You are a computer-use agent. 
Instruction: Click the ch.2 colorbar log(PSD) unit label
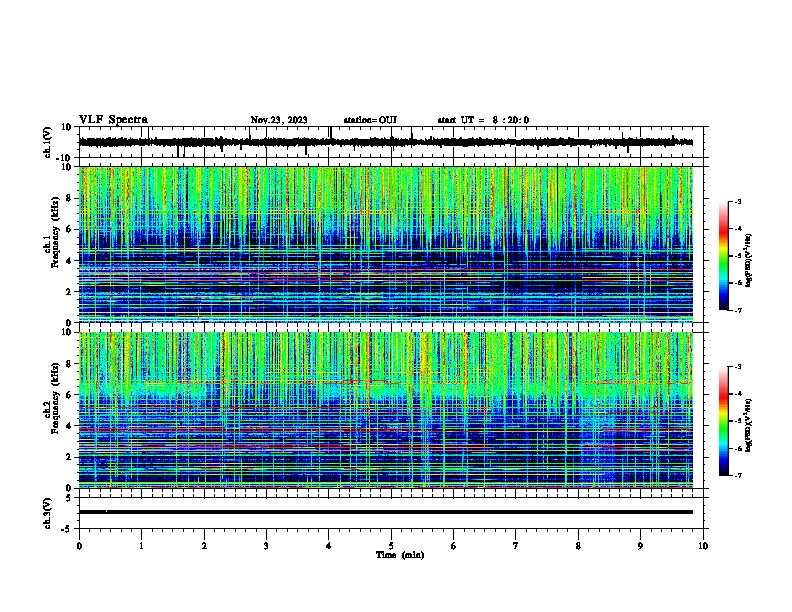[749, 425]
